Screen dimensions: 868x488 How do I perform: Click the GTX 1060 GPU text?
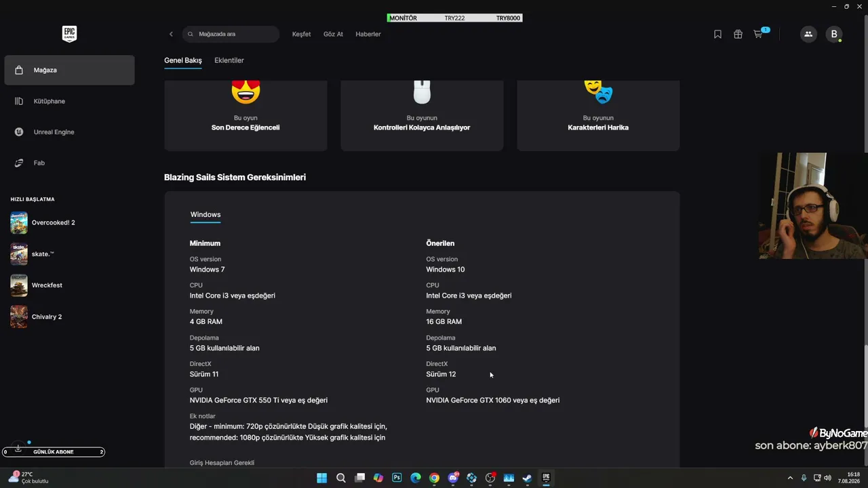click(493, 401)
